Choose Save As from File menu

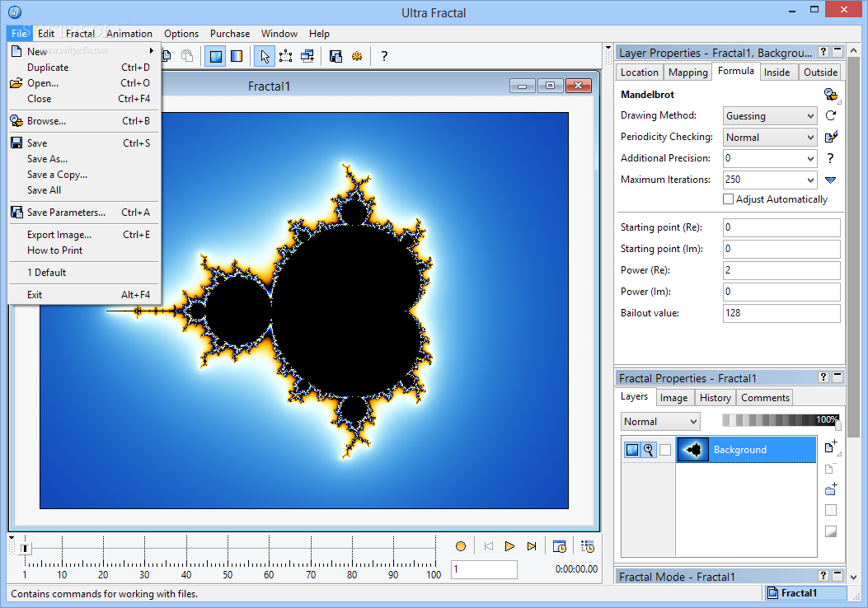[84, 159]
